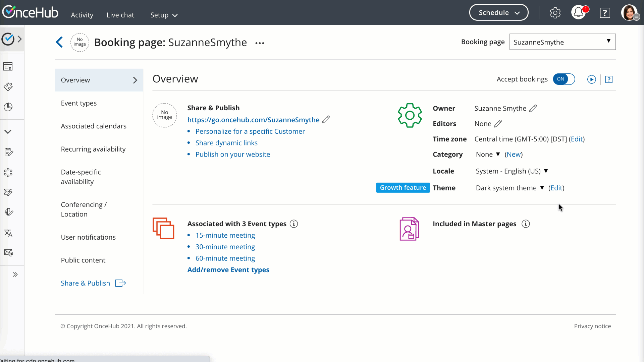
Task: Open the settings gear in top bar
Action: click(555, 13)
